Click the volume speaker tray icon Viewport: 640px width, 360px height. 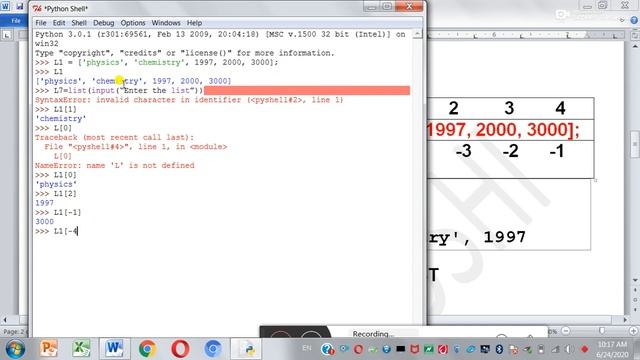pyautogui.click(x=569, y=349)
